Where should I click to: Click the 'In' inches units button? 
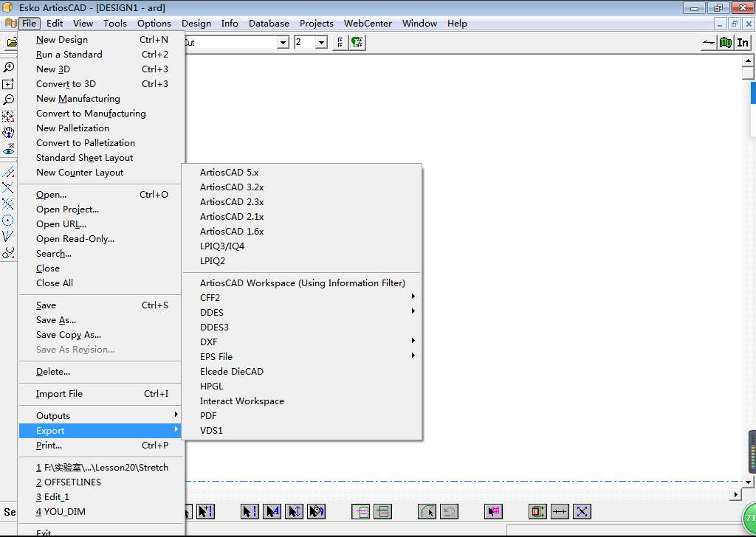tap(743, 43)
